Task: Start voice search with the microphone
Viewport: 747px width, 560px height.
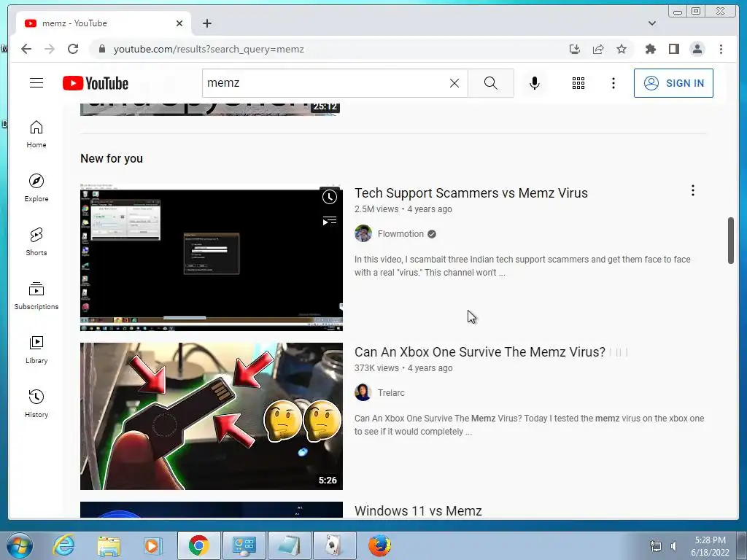Action: pos(535,83)
